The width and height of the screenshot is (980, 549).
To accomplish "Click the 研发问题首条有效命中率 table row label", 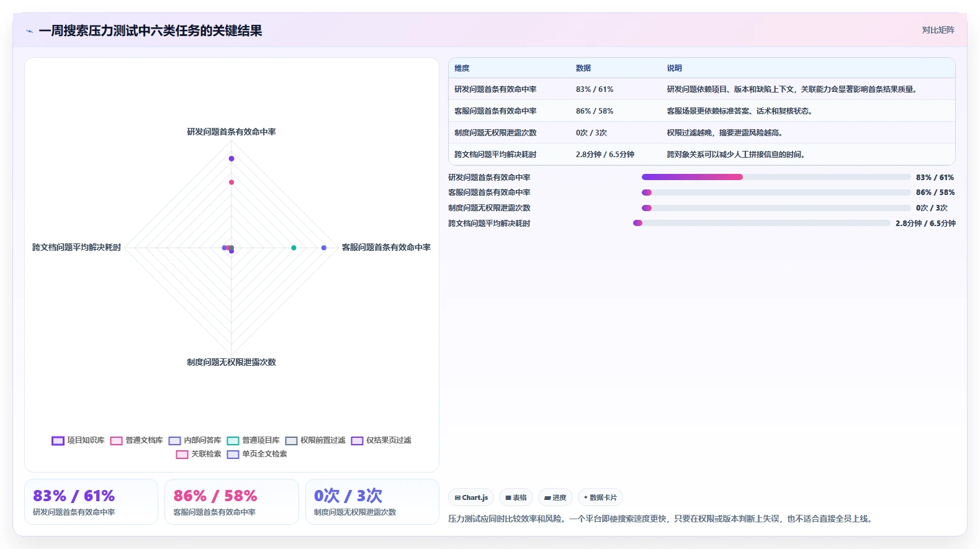I will [x=495, y=89].
